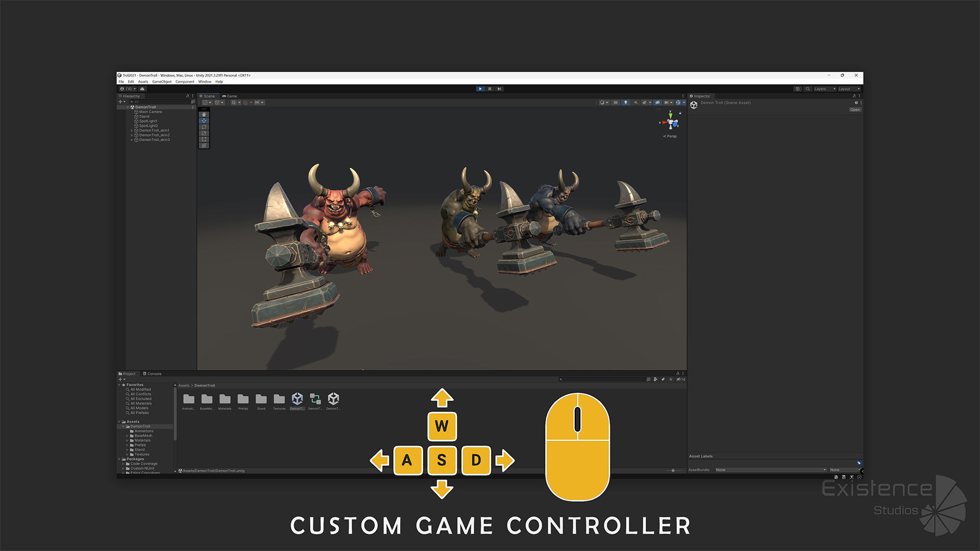980x551 pixels.
Task: Switch to the Console tab
Action: click(152, 374)
